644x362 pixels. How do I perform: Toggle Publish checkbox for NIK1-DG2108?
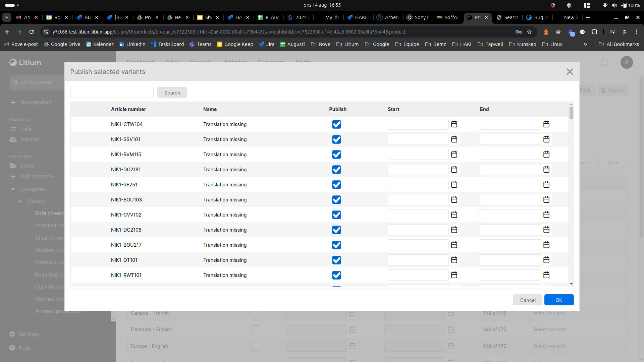(x=336, y=230)
